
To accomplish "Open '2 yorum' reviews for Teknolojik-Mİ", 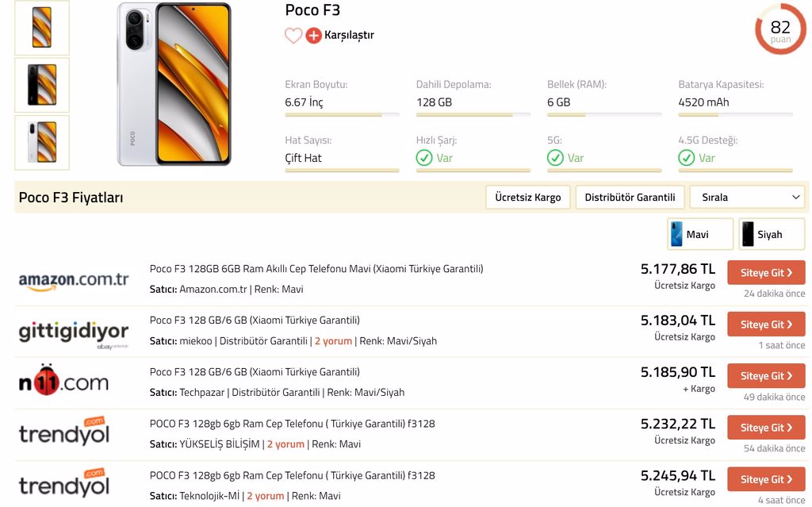I will pos(266,496).
